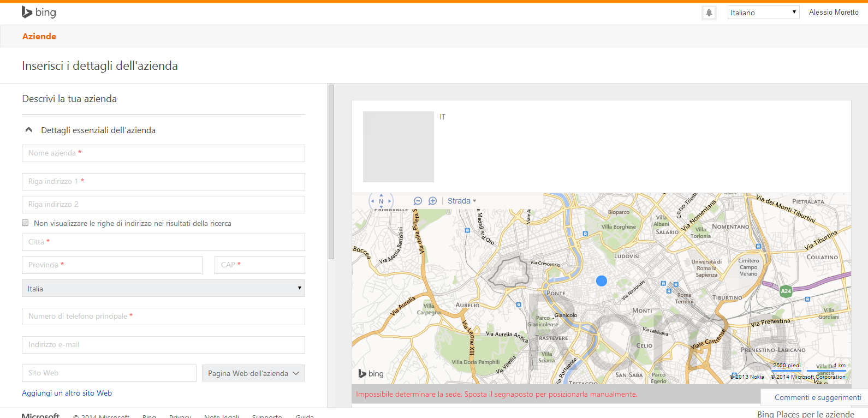Image resolution: width=868 pixels, height=418 pixels.
Task: Click Bing logo on the map
Action: 371,374
